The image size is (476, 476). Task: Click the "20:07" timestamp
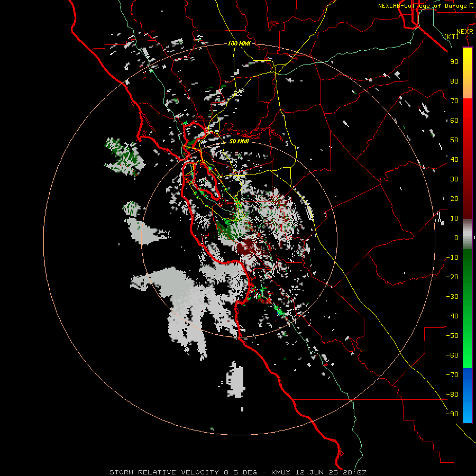tap(354, 472)
